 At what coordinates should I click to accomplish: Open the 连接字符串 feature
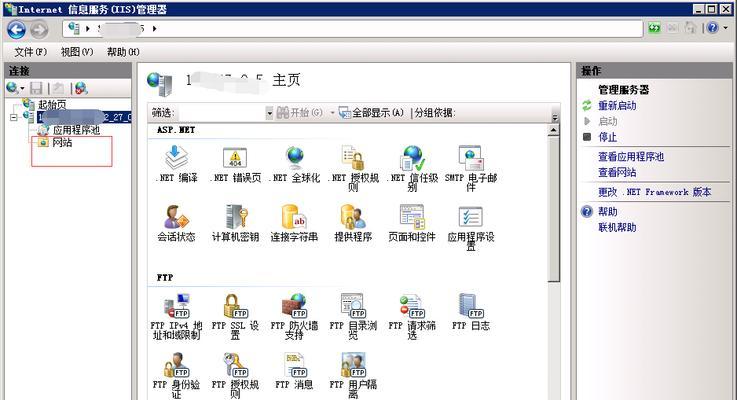coord(294,223)
